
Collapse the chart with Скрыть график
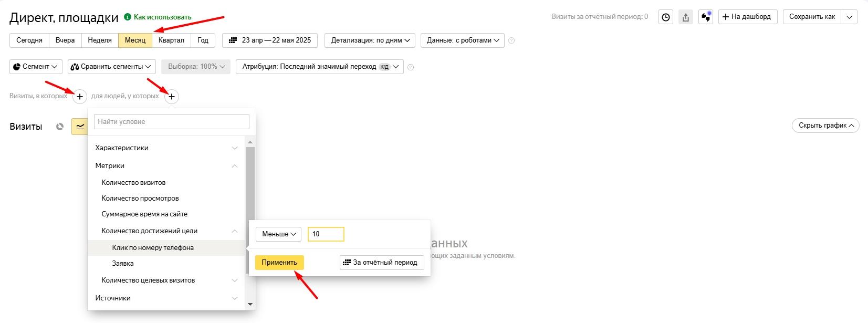825,126
